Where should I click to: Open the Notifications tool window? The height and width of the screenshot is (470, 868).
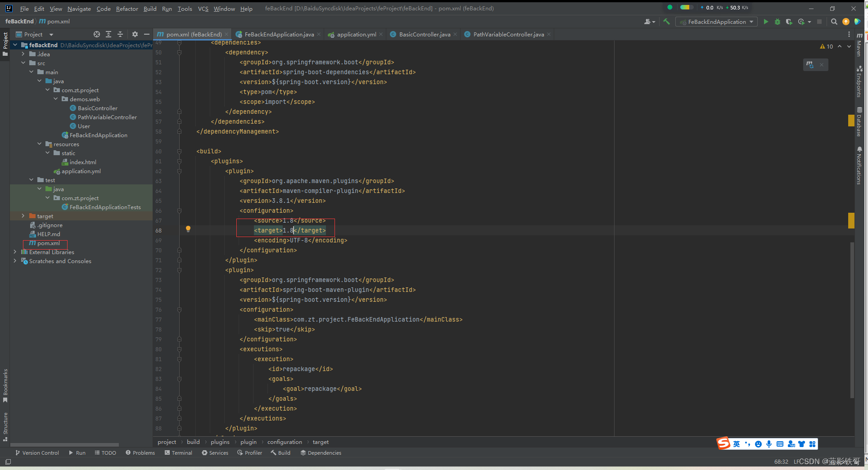(859, 165)
